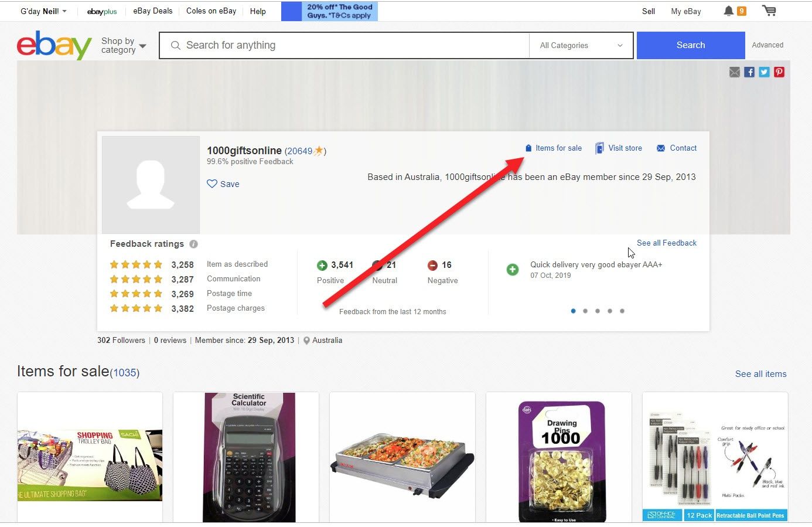Share seller profile on Facebook

coord(749,72)
